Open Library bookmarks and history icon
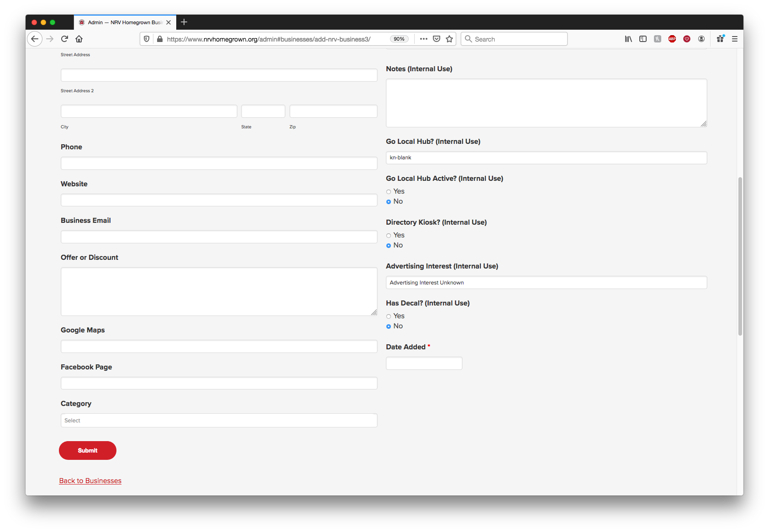Viewport: 769px width, 532px height. 628,39
